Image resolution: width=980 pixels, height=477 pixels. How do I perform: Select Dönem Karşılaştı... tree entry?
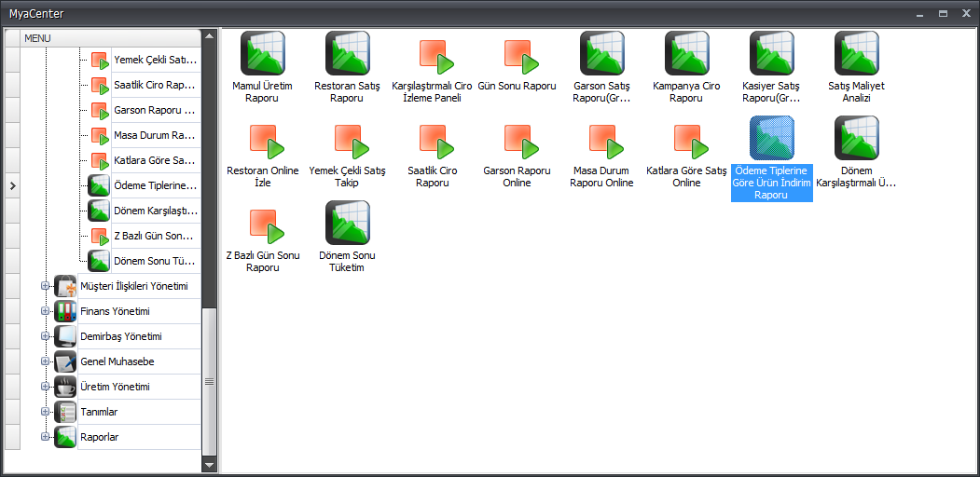click(x=156, y=211)
